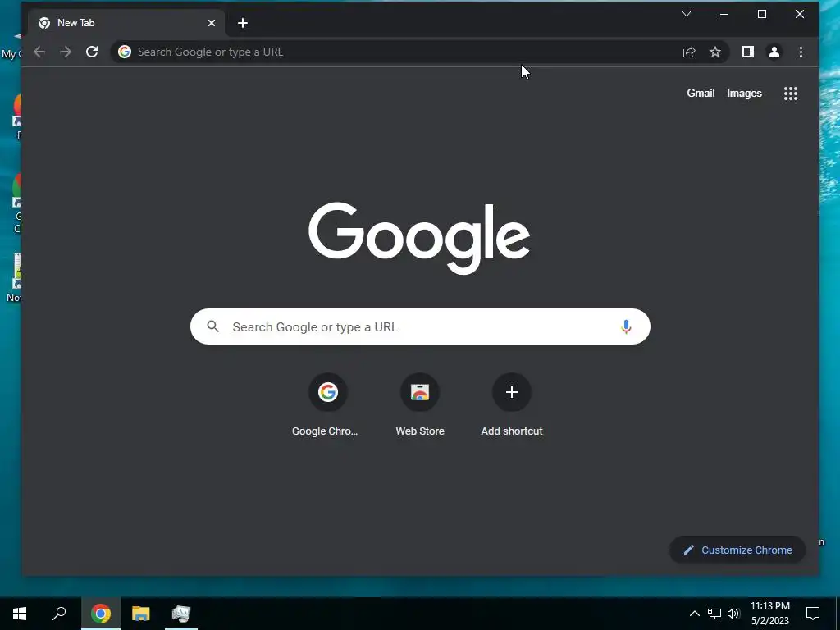Open Windows taskbar search

tap(59, 614)
